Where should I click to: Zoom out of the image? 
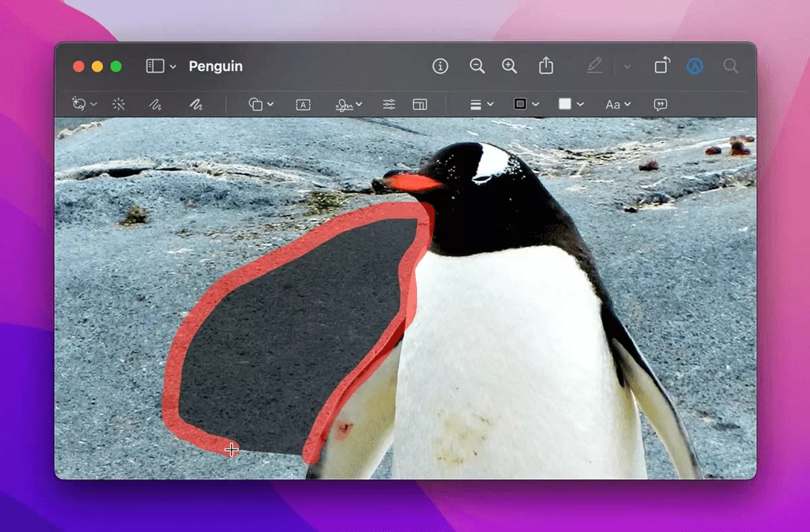(x=477, y=66)
